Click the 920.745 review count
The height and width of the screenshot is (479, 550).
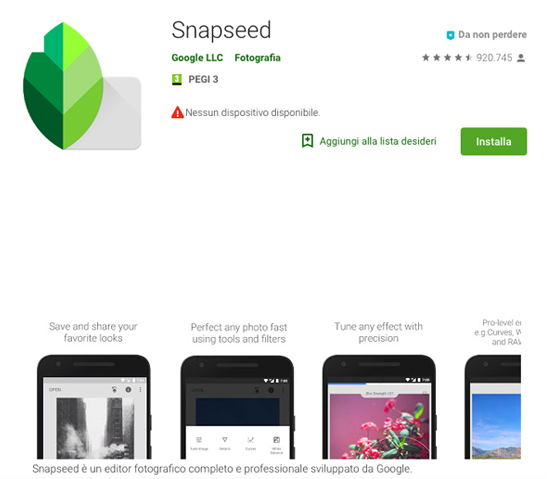[494, 58]
